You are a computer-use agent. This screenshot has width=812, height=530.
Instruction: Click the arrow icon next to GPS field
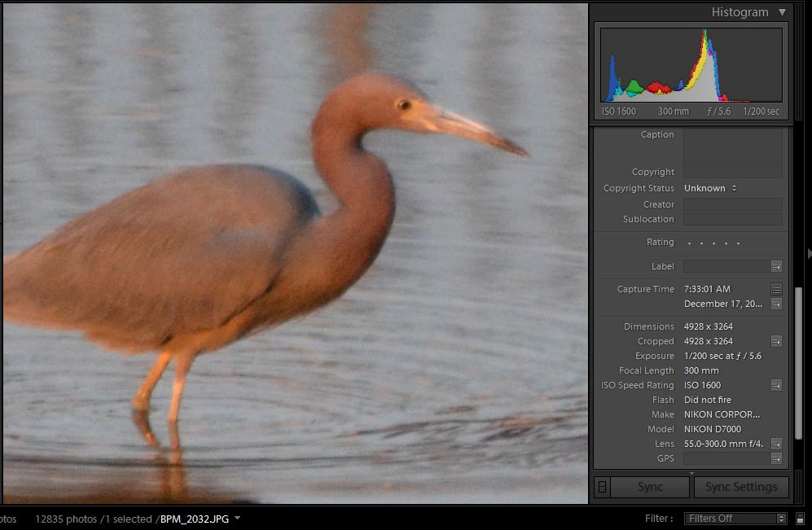click(x=776, y=458)
